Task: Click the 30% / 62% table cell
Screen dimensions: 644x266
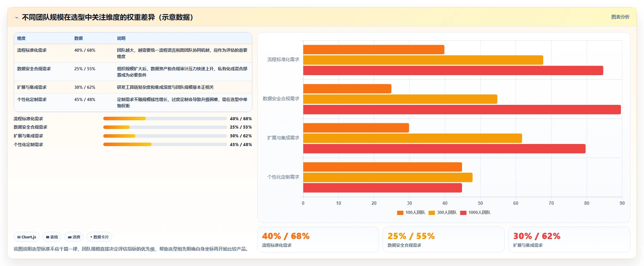Action: coord(85,87)
